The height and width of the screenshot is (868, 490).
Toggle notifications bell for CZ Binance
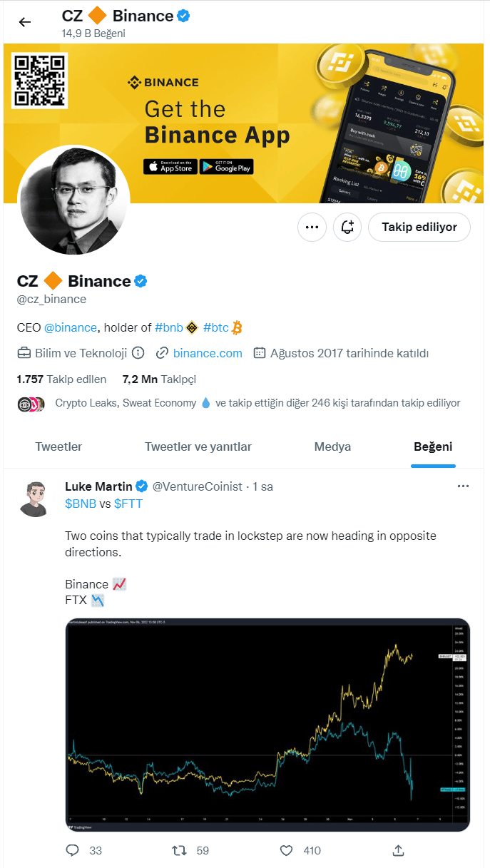347,227
